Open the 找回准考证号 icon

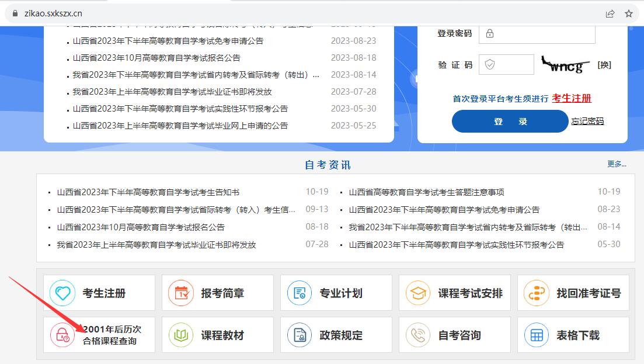(x=537, y=293)
